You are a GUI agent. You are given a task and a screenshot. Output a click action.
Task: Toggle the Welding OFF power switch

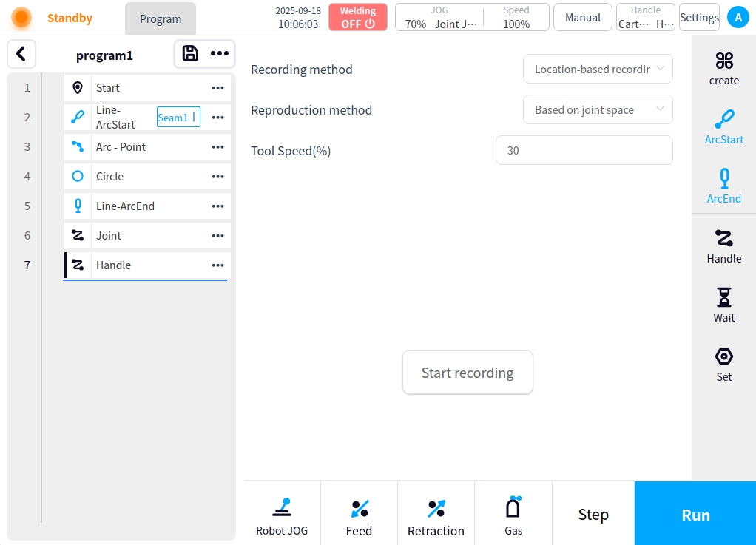click(358, 17)
